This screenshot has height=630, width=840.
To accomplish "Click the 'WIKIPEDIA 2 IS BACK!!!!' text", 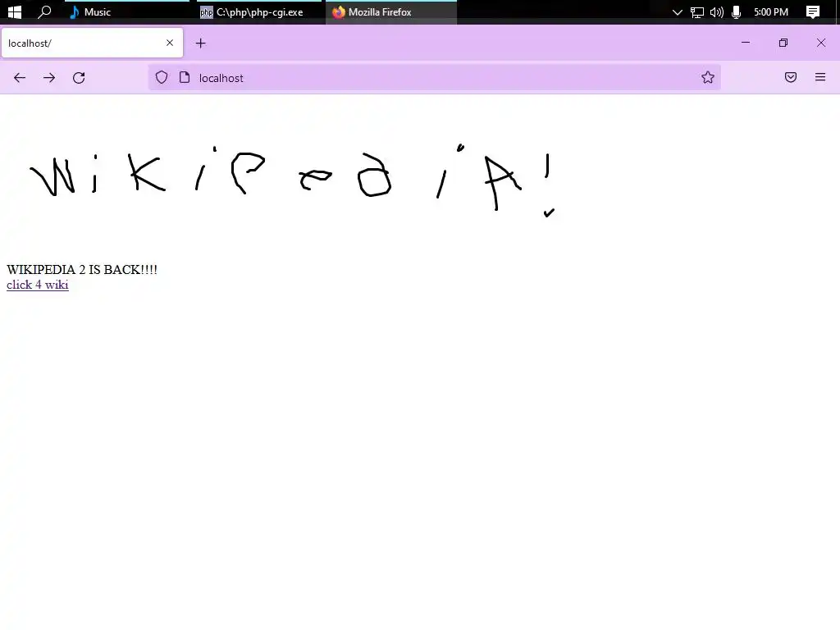I will tap(82, 269).
